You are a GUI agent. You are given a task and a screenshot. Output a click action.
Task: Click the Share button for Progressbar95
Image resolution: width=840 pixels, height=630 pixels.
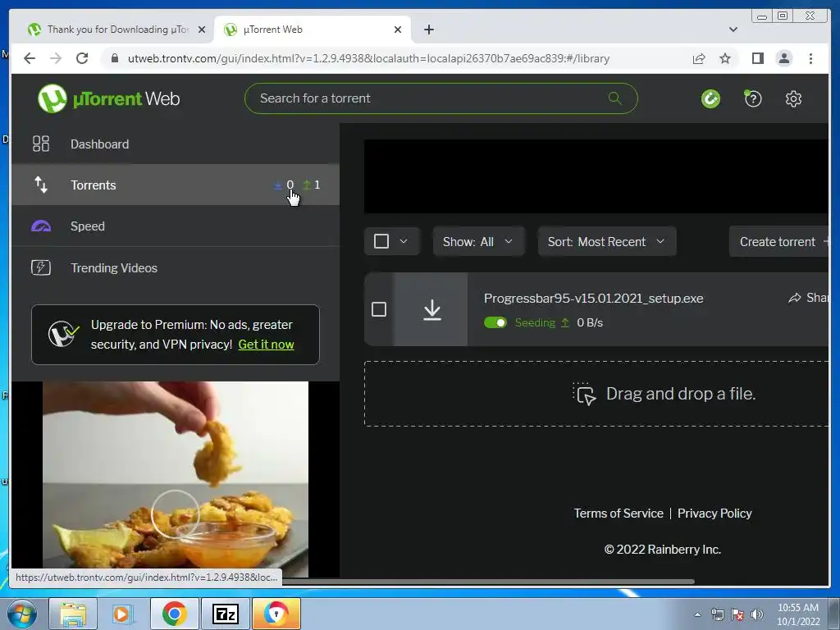click(808, 298)
